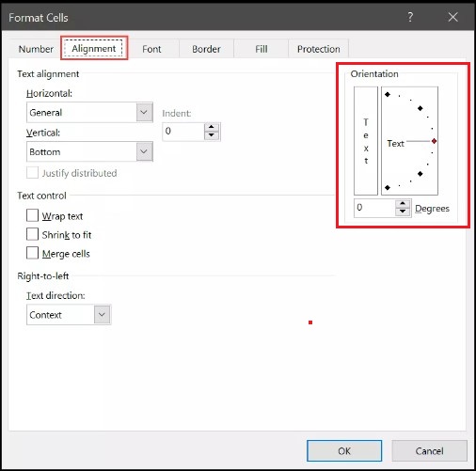This screenshot has height=471, width=476.
Task: Click the upper-right 45 degree diamond marker
Action: (420, 108)
